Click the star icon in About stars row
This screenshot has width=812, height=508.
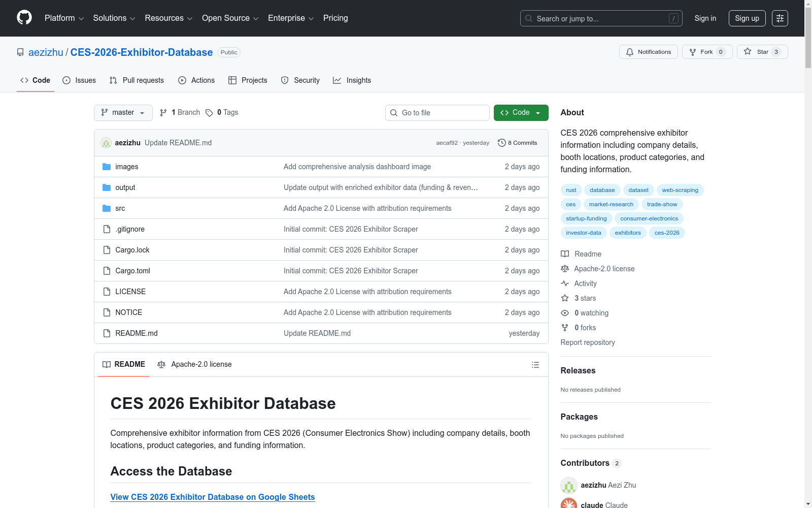coord(565,298)
